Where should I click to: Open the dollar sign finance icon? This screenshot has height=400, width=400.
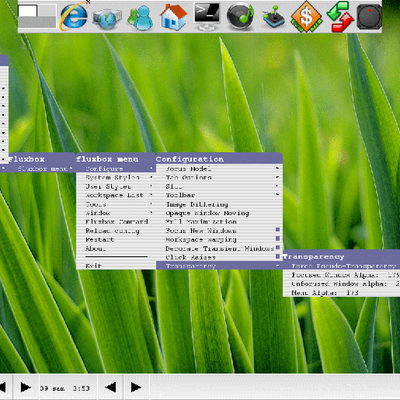pos(307,17)
